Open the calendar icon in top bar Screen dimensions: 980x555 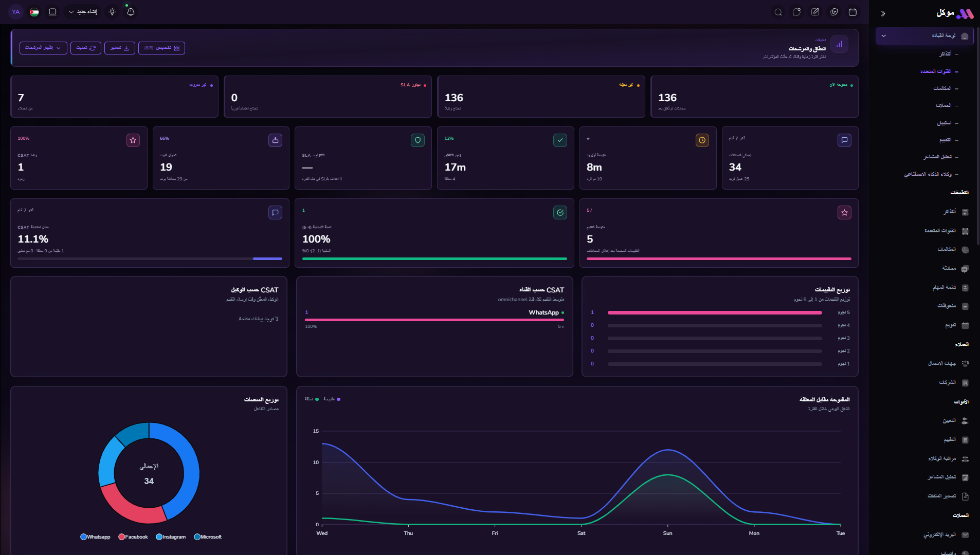[x=852, y=12]
